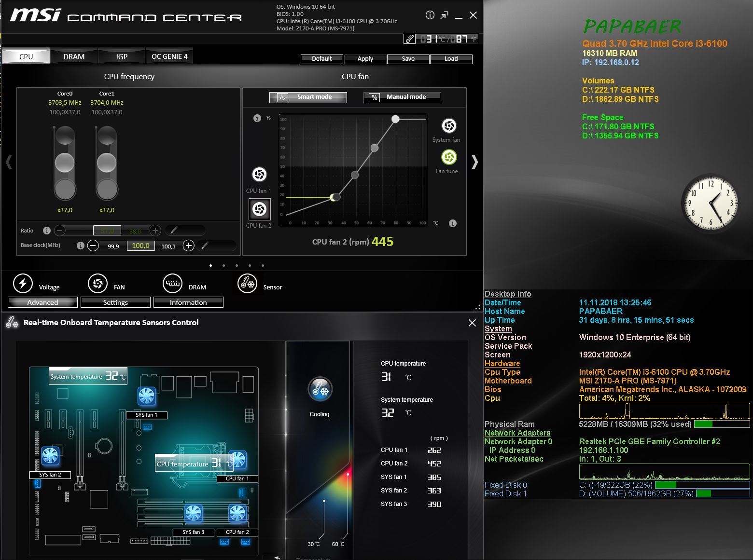Toggle the temperature unit display
This screenshot has width=753, height=560.
tap(409, 39)
